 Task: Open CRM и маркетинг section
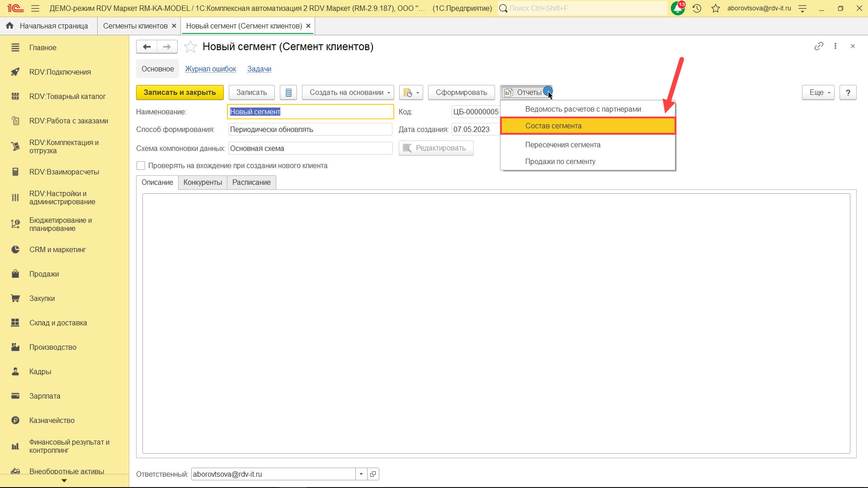[57, 249]
